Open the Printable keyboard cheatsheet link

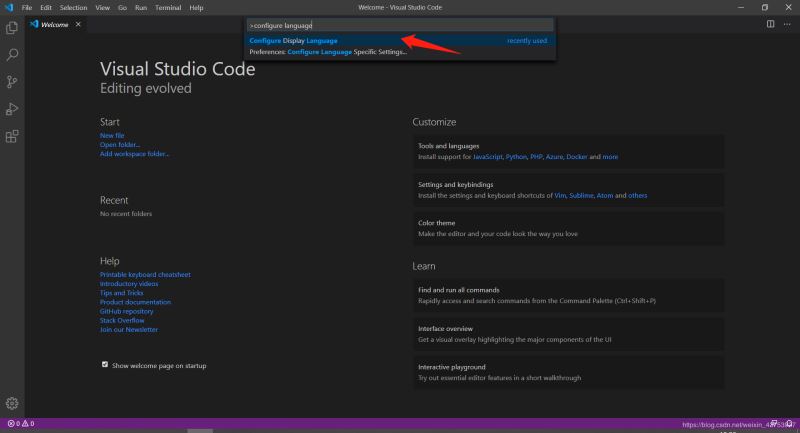(x=145, y=274)
